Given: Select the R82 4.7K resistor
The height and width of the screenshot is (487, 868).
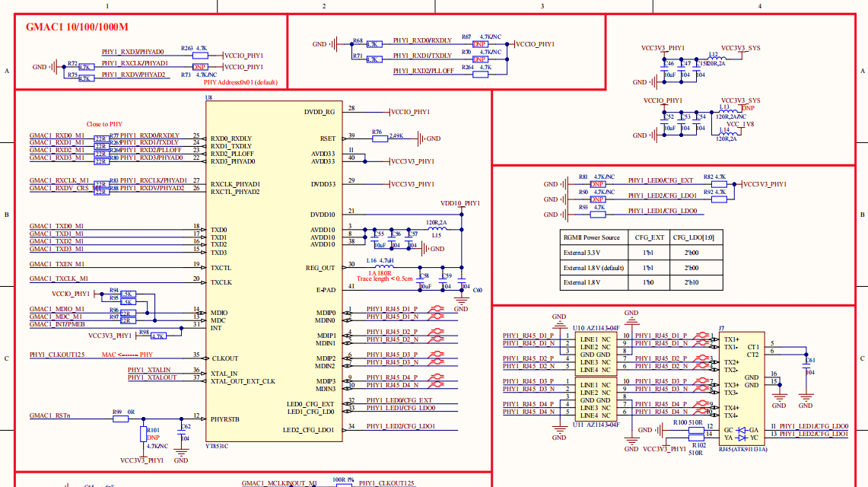Looking at the screenshot, I should pos(720,183).
